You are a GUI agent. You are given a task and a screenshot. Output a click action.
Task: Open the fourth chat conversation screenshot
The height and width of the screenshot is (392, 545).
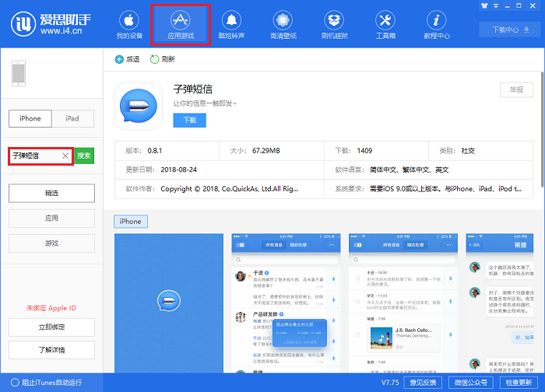tap(500, 303)
